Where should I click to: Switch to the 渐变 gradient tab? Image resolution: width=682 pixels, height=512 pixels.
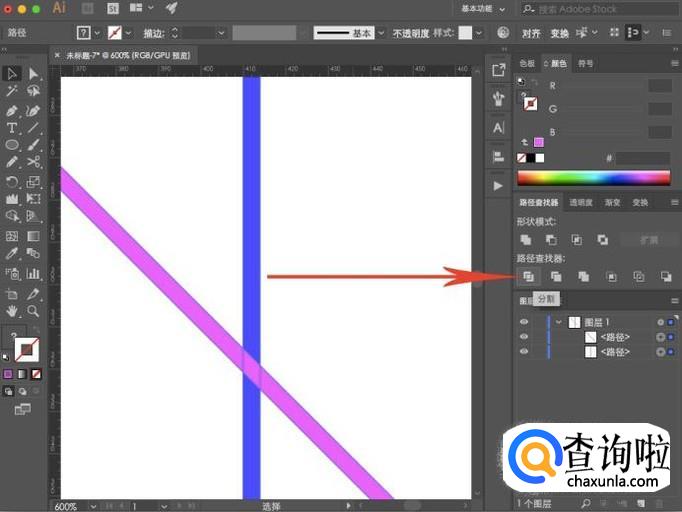click(612, 203)
